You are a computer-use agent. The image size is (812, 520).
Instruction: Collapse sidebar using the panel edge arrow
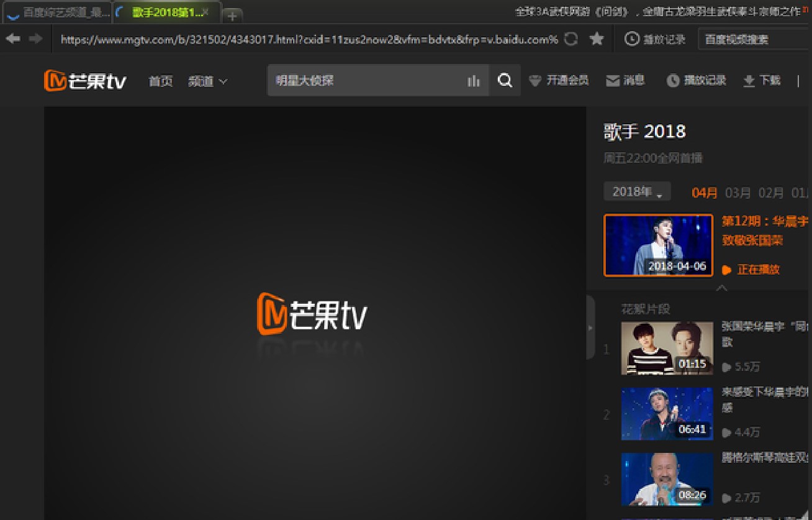[590, 327]
